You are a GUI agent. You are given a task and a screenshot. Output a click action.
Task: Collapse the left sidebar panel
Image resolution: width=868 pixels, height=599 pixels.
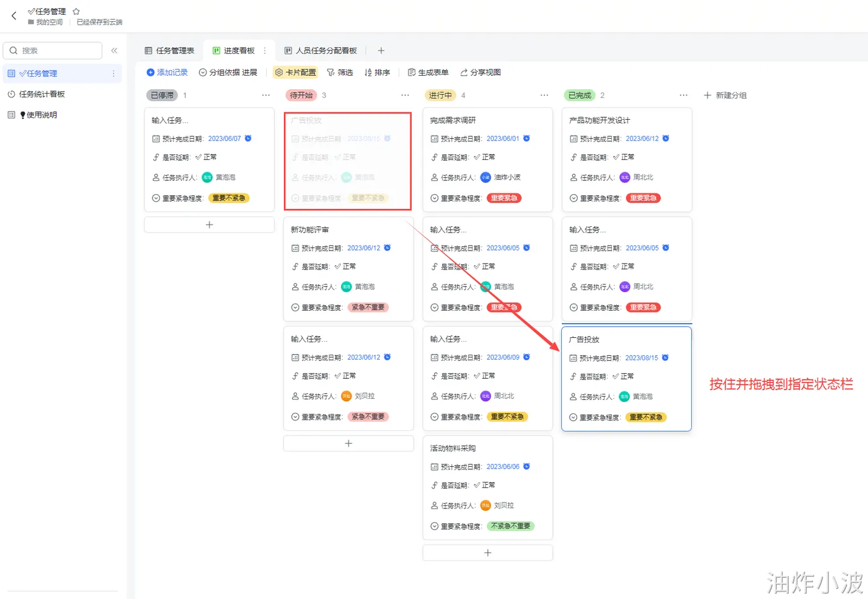pyautogui.click(x=114, y=51)
